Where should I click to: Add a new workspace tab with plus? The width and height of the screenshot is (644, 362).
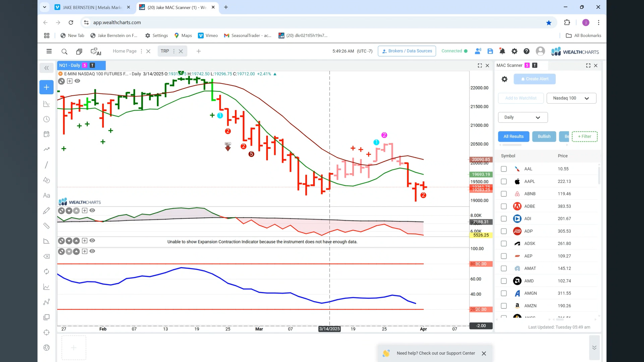[199, 51]
